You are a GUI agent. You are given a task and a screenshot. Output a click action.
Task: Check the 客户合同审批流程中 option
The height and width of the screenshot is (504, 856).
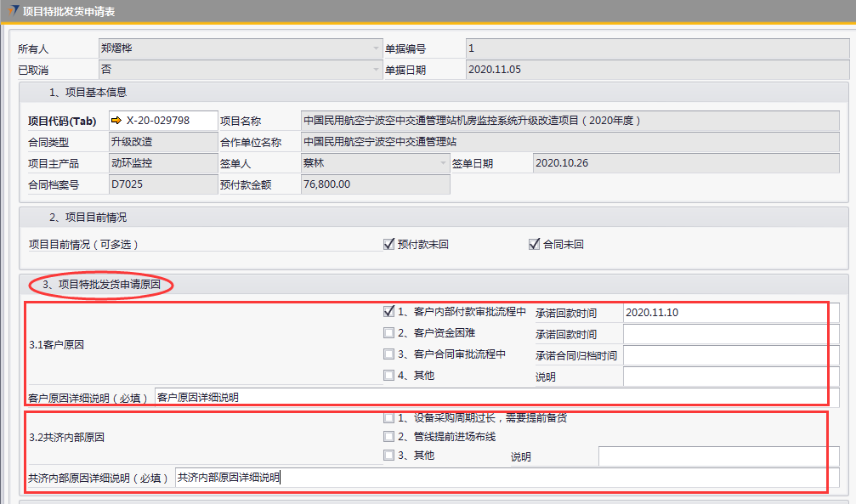(x=389, y=354)
